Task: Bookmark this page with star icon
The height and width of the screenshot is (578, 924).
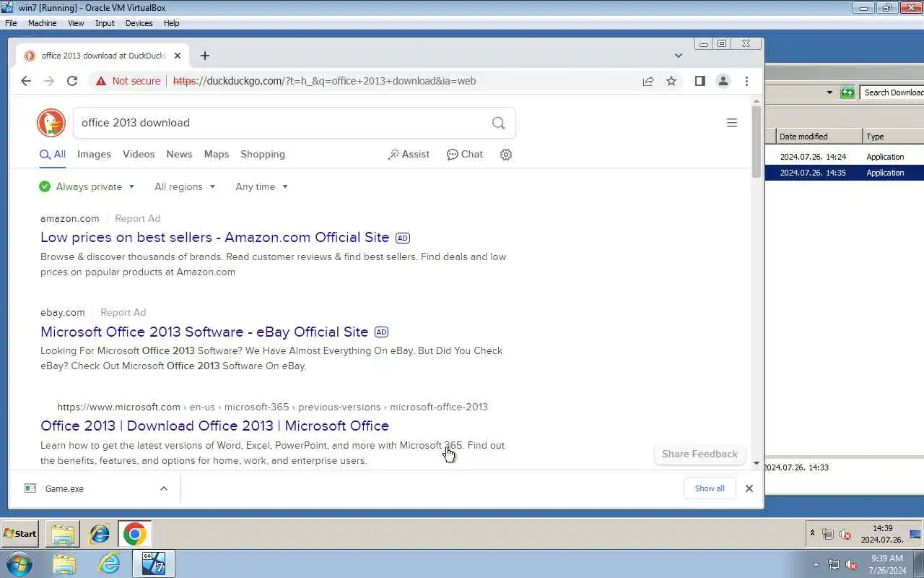Action: [671, 81]
